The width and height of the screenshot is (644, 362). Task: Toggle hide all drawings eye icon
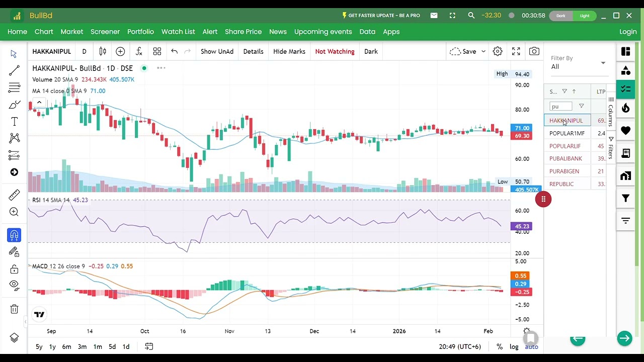[14, 285]
